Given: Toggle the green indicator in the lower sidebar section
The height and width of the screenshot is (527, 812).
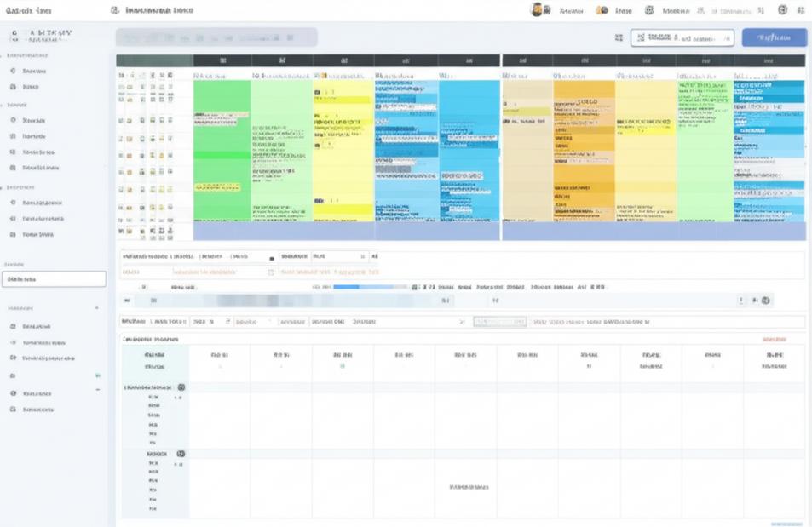Looking at the screenshot, I should pos(97,375).
